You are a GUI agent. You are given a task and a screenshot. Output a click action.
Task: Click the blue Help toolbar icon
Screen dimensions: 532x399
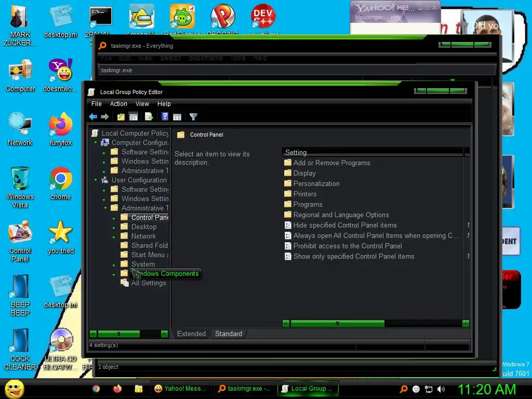pyautogui.click(x=165, y=117)
